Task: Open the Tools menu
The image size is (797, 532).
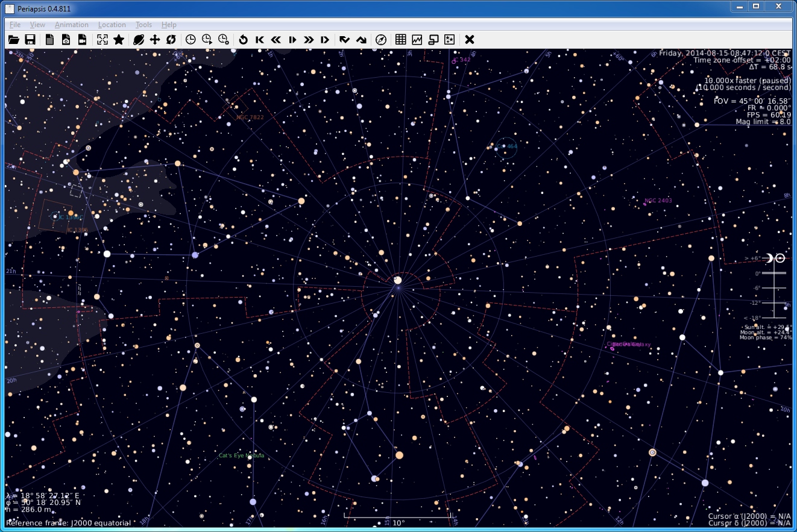Action: 143,25
